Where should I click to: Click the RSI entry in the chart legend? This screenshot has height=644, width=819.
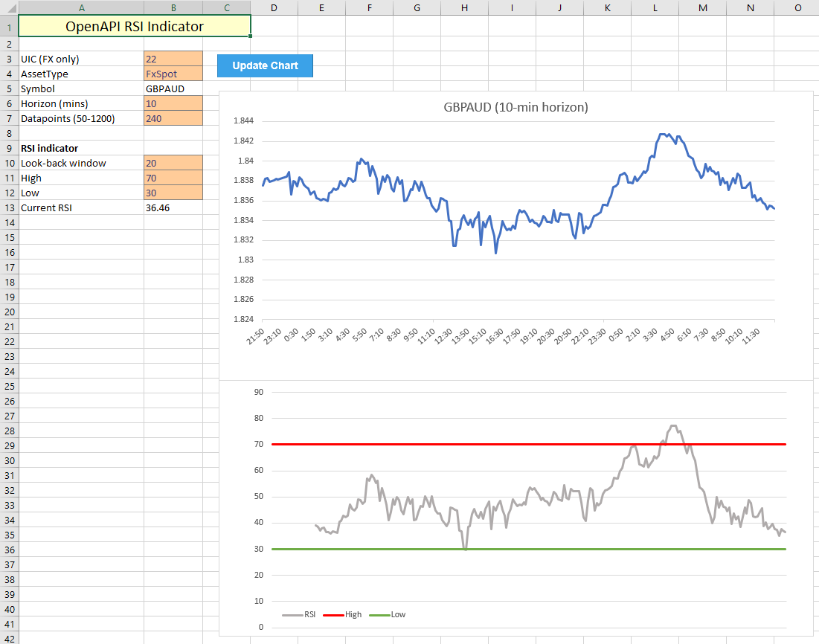tap(310, 614)
